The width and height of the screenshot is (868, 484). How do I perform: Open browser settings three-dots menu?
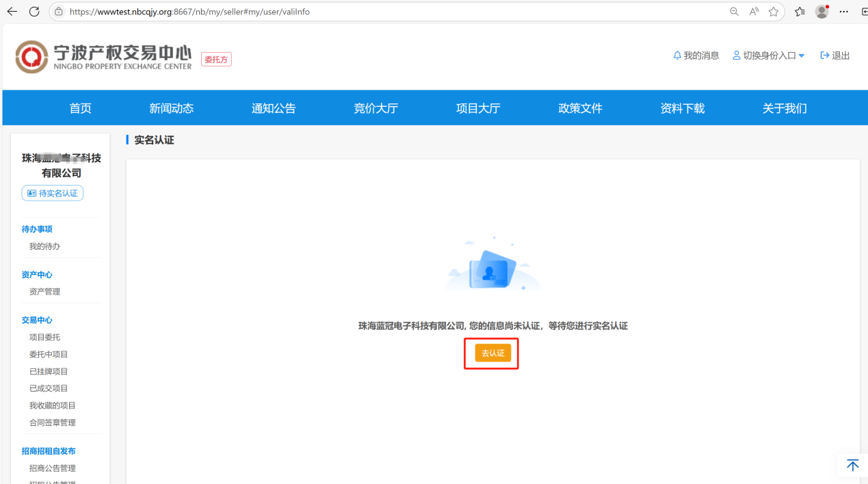[x=844, y=12]
